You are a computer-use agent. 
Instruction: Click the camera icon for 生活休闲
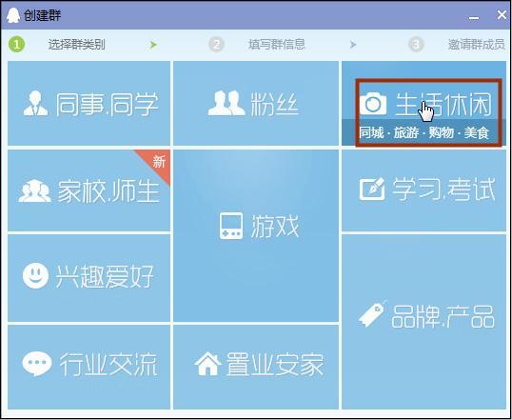click(x=373, y=104)
